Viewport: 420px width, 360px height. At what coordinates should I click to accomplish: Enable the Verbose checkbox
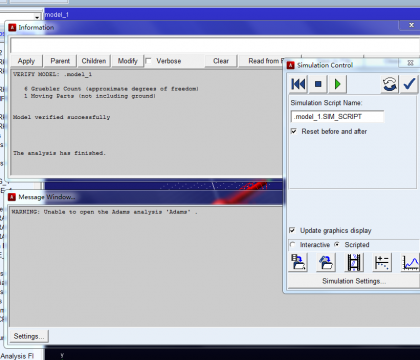pyautogui.click(x=149, y=61)
